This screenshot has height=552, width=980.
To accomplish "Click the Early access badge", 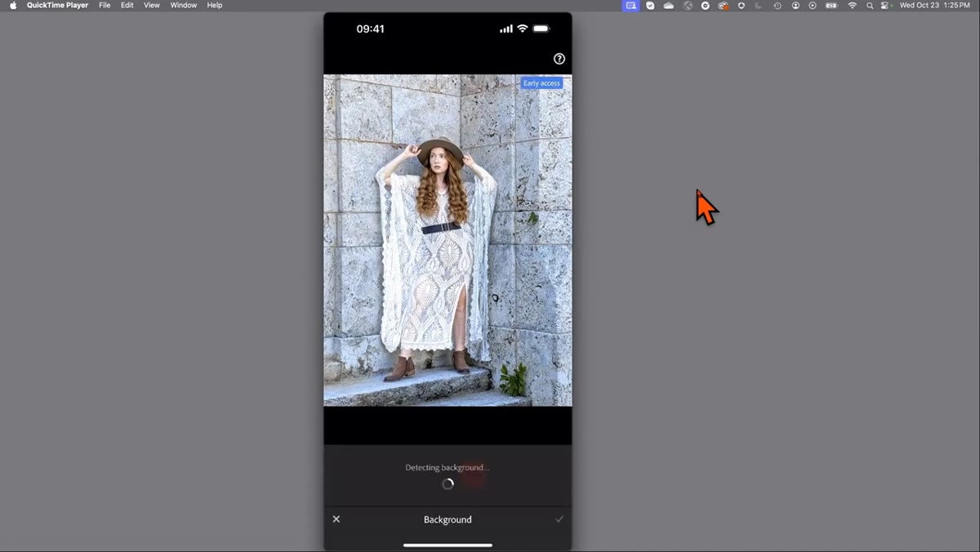I will [542, 83].
